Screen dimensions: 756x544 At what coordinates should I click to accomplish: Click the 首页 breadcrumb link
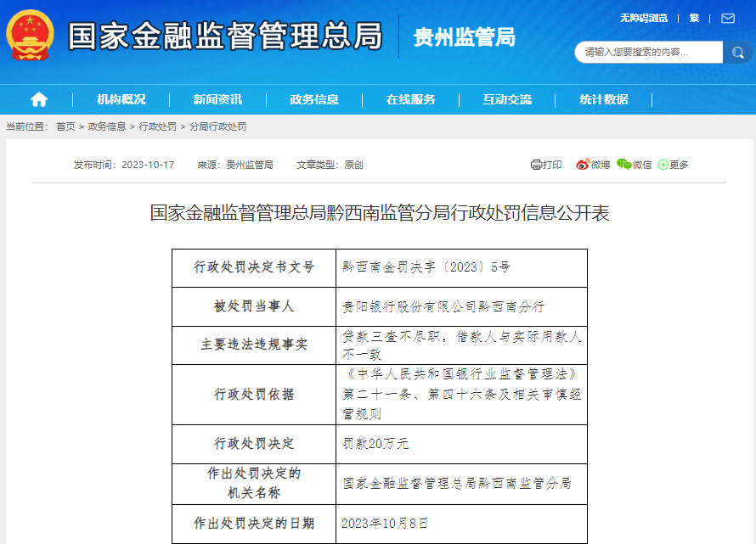pos(65,126)
